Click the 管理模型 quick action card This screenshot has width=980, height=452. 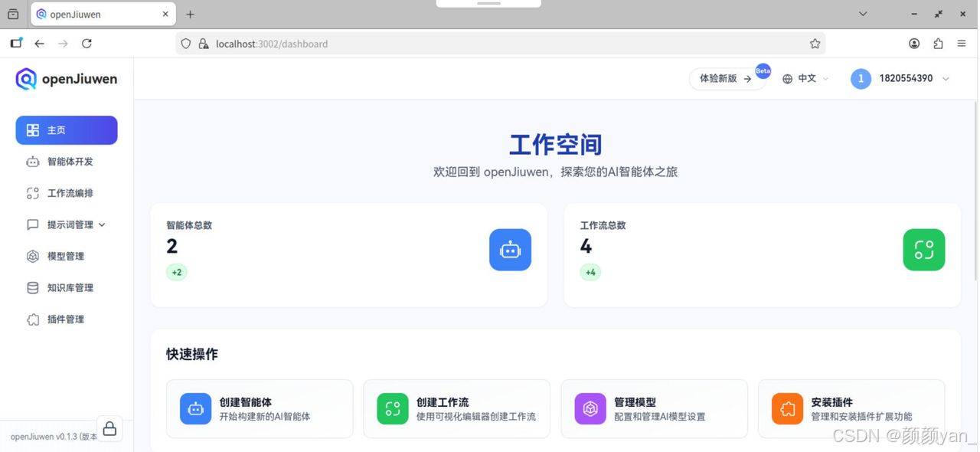tap(654, 408)
